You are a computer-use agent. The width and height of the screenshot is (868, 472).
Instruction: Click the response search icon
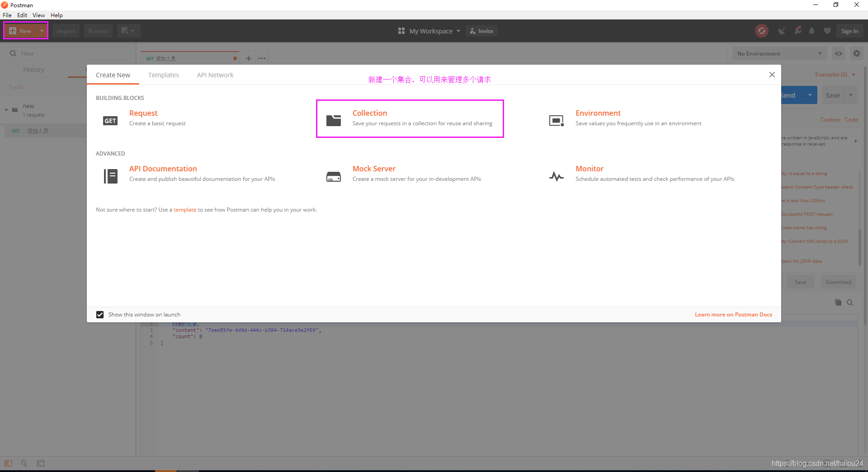[x=850, y=302]
